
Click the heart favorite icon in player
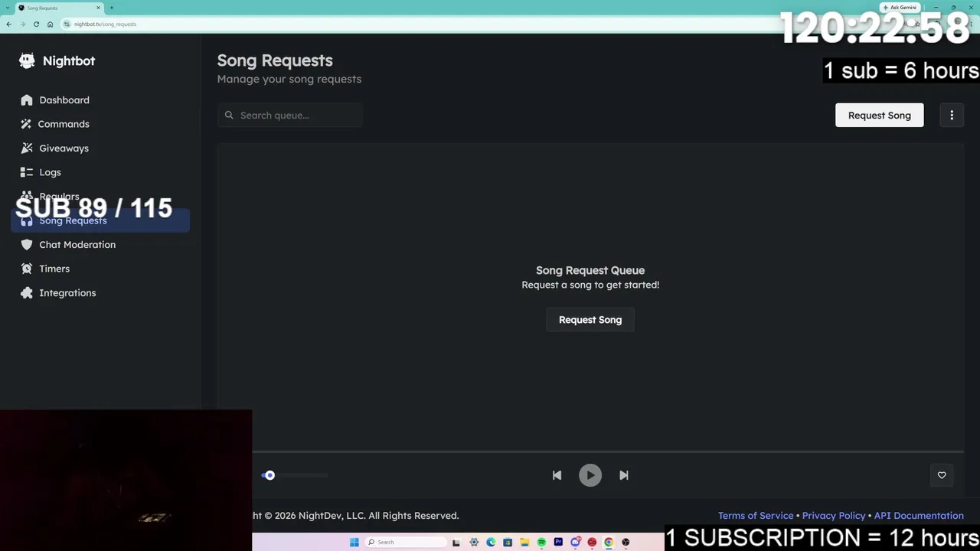(x=942, y=475)
